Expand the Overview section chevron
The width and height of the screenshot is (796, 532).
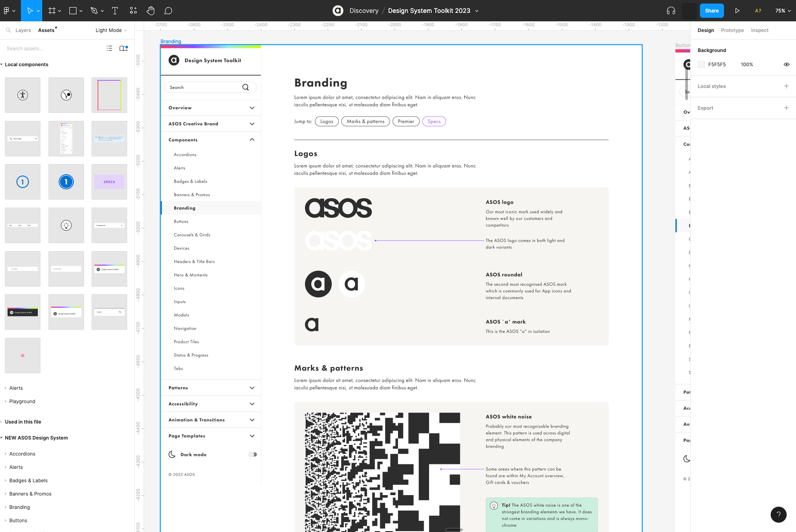pos(252,108)
